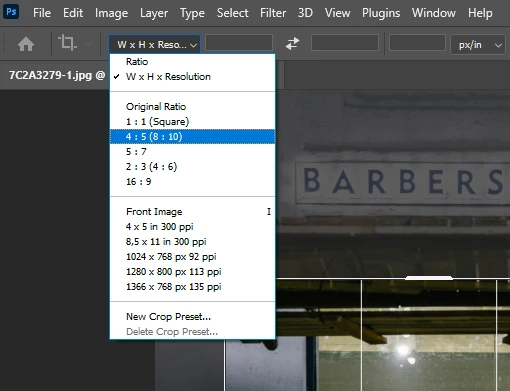The height and width of the screenshot is (391, 510).
Task: Select checked W x H x Resolution option
Action: pyautogui.click(x=193, y=77)
